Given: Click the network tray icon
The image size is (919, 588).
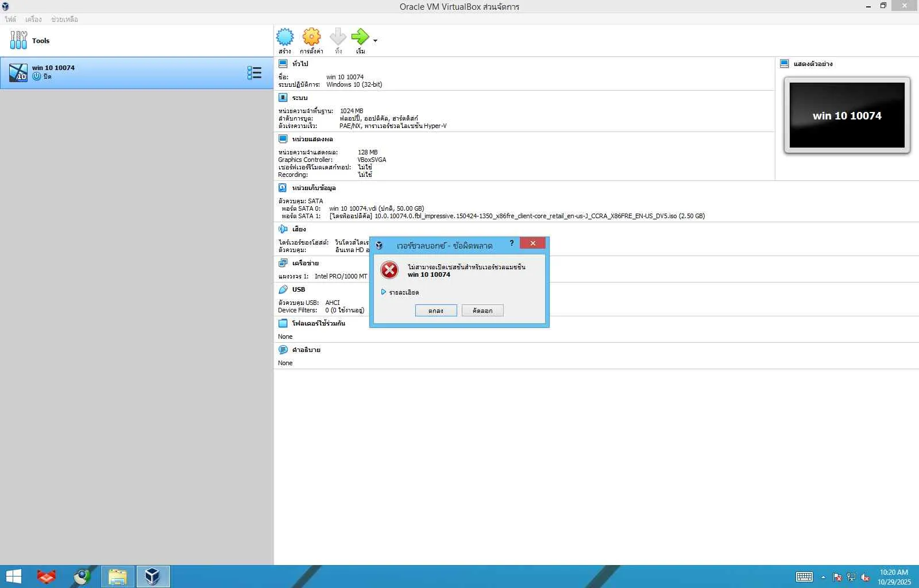Looking at the screenshot, I should click(851, 577).
